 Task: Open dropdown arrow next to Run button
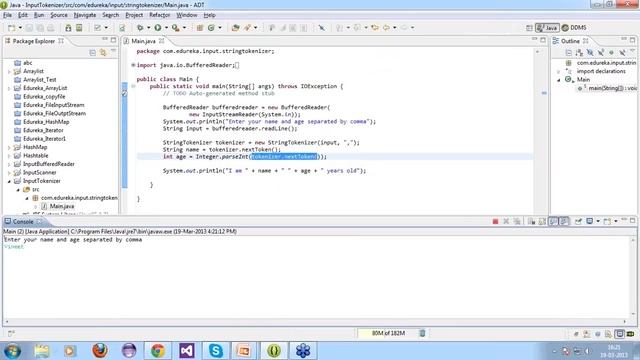[x=166, y=28]
